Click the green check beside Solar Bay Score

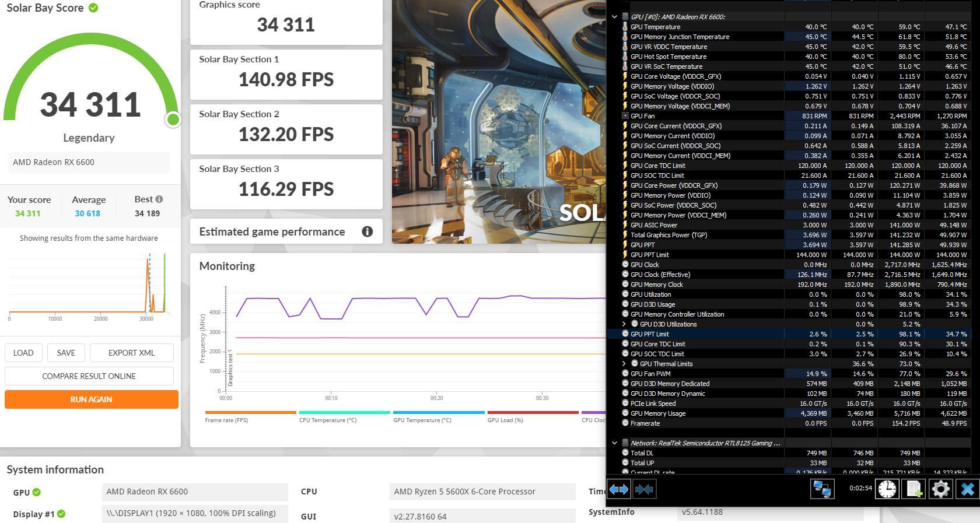[93, 8]
